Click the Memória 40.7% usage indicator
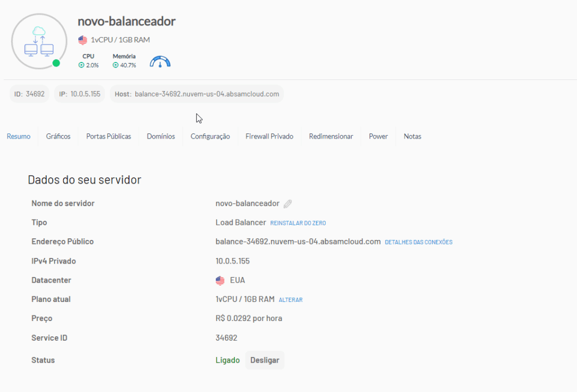Viewport: 577px width, 392px height. [124, 61]
